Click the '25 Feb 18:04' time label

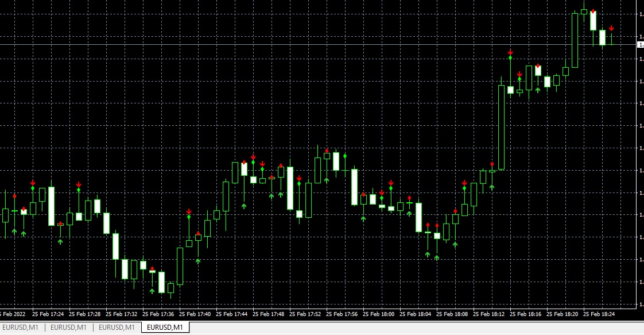415,314
